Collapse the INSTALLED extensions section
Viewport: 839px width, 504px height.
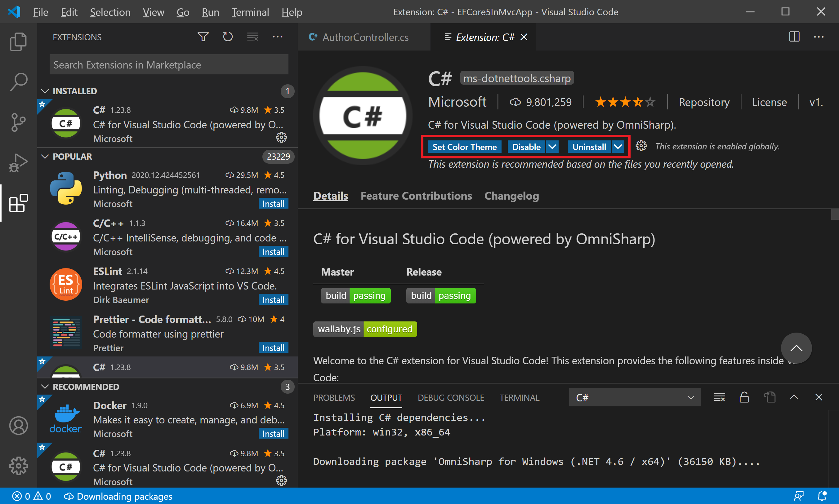(x=45, y=91)
